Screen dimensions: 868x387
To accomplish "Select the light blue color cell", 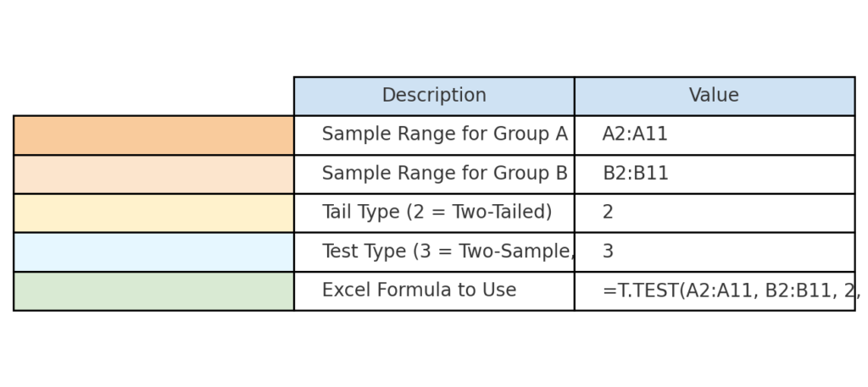I will pos(153,252).
